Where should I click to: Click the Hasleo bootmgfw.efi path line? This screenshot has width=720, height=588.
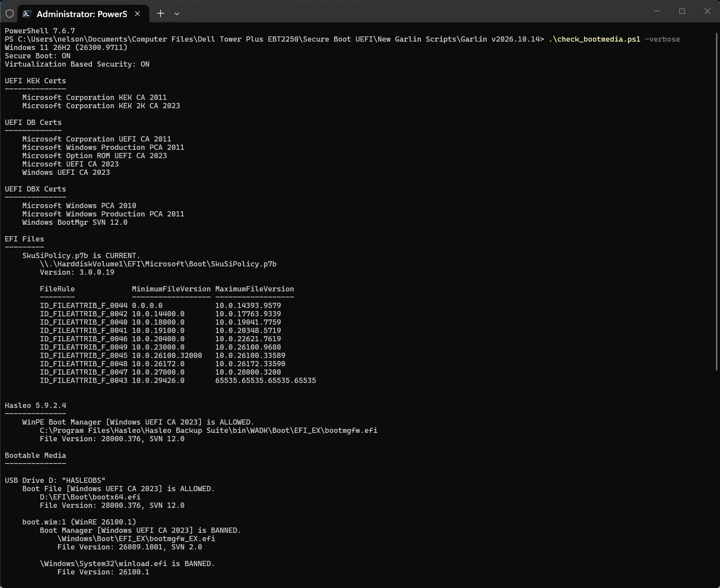[x=209, y=430]
